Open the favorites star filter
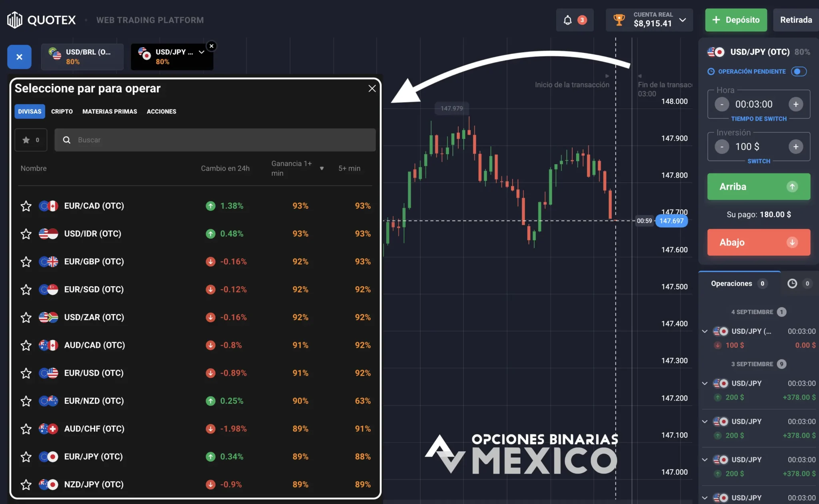The height and width of the screenshot is (504, 819). (31, 140)
